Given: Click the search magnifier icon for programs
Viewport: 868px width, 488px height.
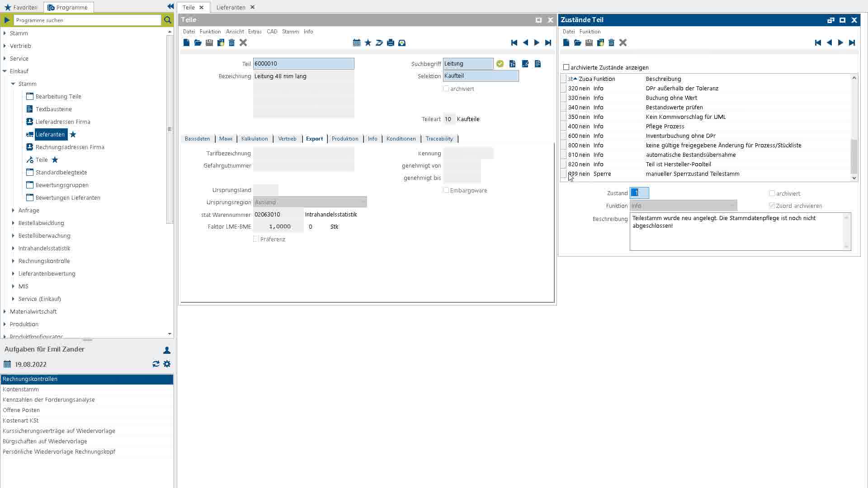Looking at the screenshot, I should 167,20.
